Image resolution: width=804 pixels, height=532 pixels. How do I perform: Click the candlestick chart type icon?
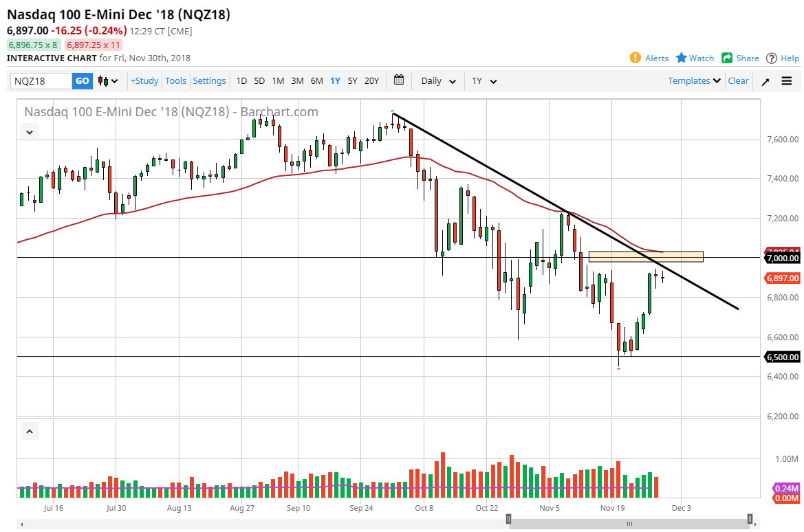pos(103,80)
